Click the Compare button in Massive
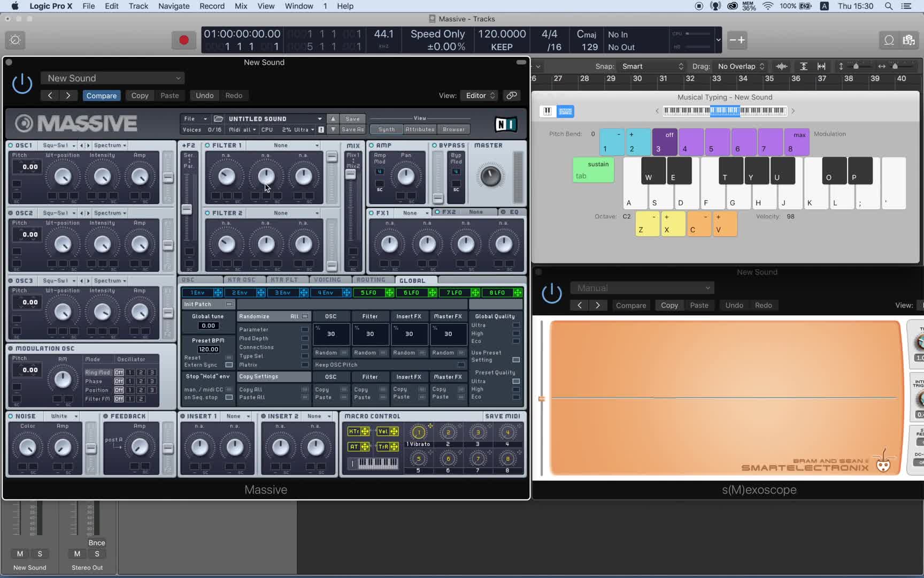This screenshot has height=578, width=924. point(101,95)
